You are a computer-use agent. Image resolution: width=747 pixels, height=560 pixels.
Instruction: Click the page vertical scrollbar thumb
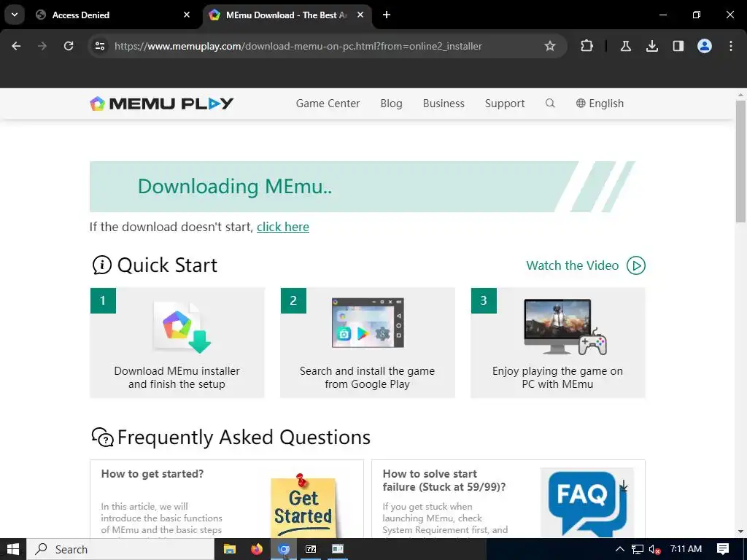740,162
